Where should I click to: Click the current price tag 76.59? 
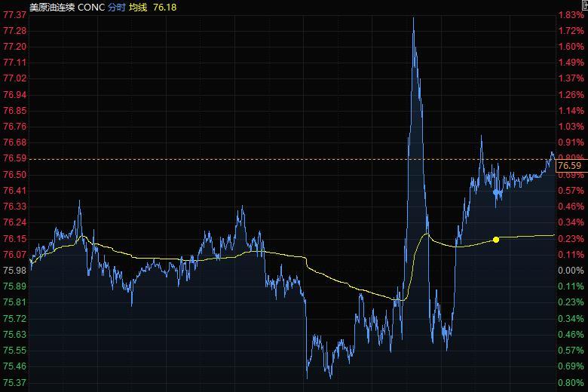tap(570, 166)
